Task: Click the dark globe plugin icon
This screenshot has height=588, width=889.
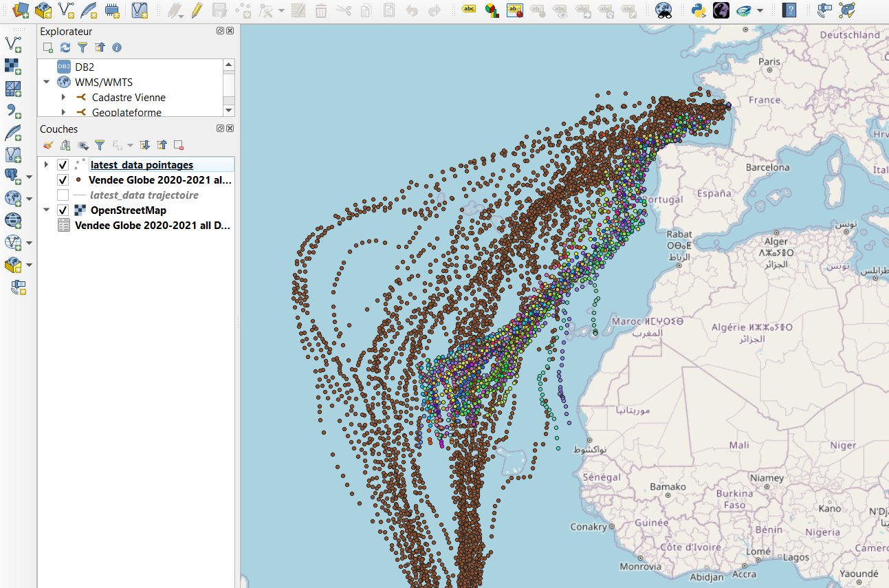Action: point(721,10)
